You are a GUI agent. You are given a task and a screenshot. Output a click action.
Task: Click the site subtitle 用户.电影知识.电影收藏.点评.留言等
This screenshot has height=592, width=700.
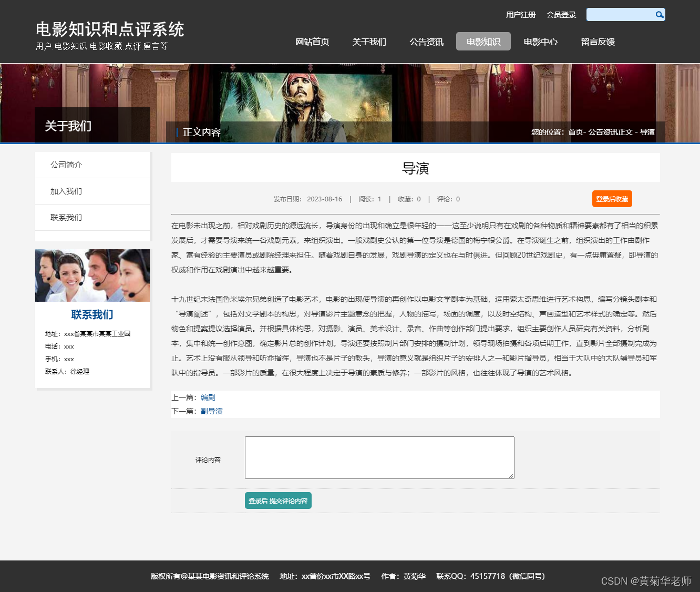pyautogui.click(x=102, y=46)
